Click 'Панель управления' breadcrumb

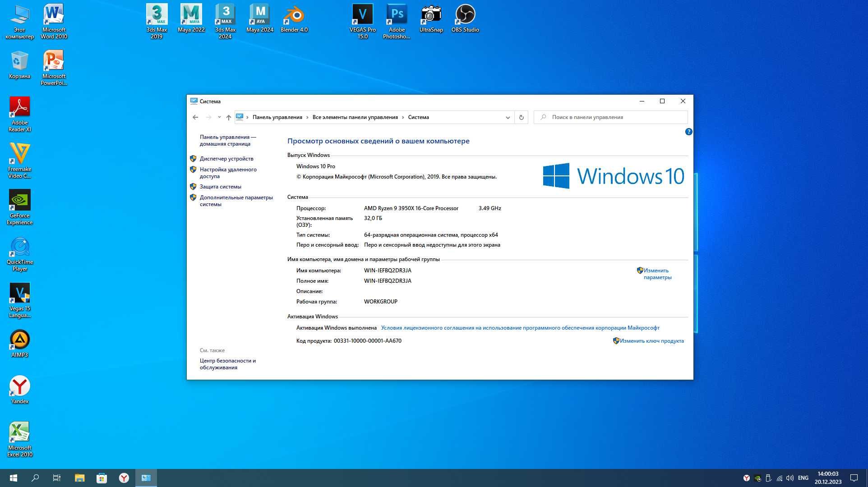(277, 117)
